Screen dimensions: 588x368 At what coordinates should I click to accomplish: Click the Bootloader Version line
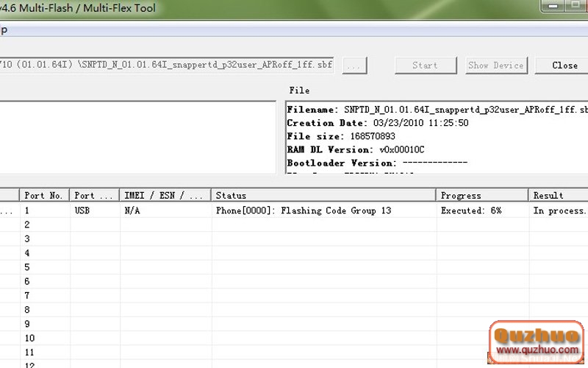pyautogui.click(x=377, y=163)
